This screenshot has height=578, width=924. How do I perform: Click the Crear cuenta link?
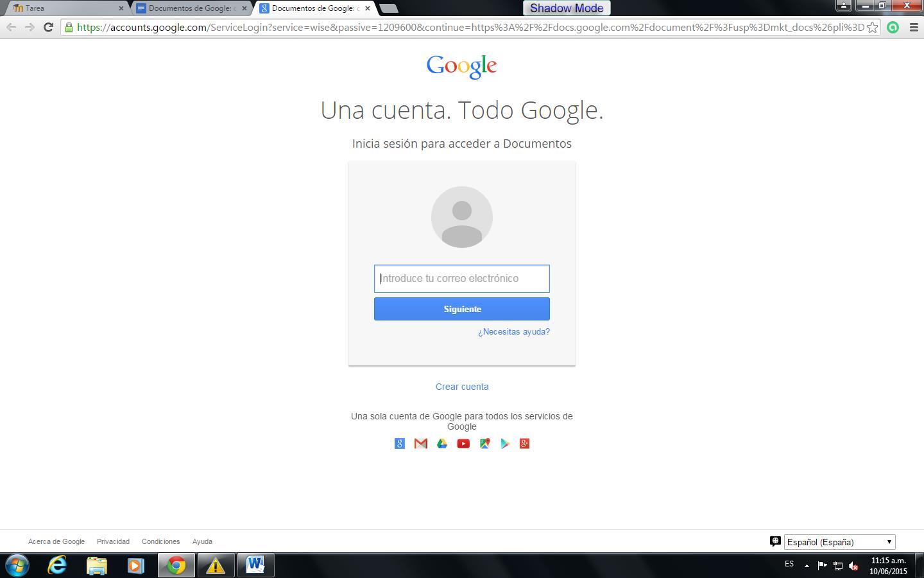point(462,387)
